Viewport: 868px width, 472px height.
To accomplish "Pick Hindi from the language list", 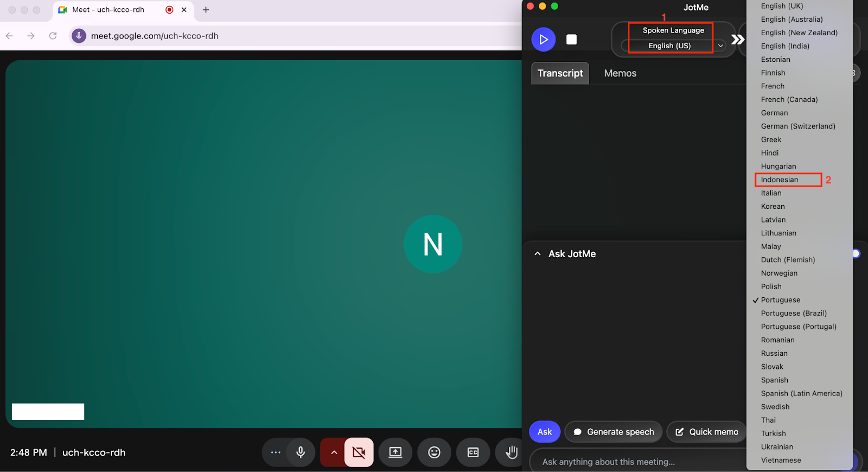I will (769, 153).
